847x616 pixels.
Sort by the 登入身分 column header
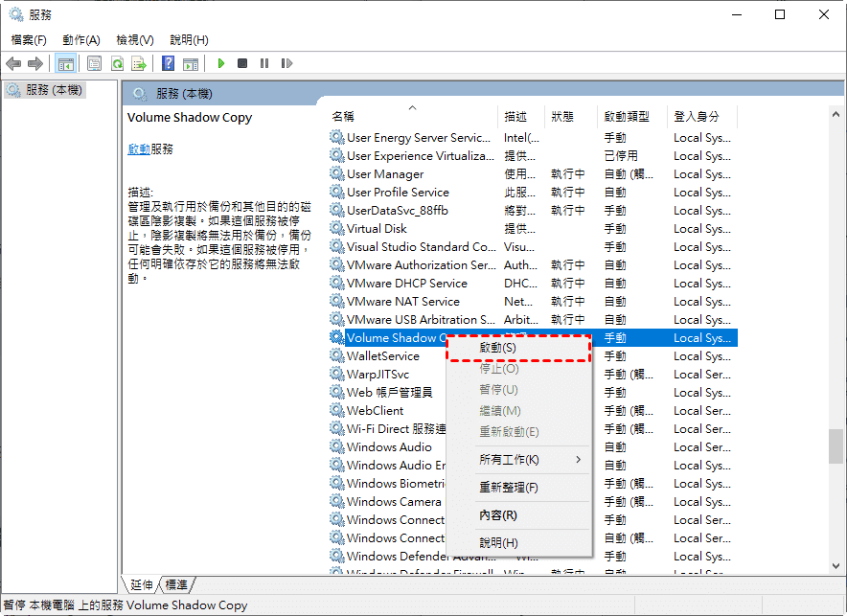click(x=701, y=116)
